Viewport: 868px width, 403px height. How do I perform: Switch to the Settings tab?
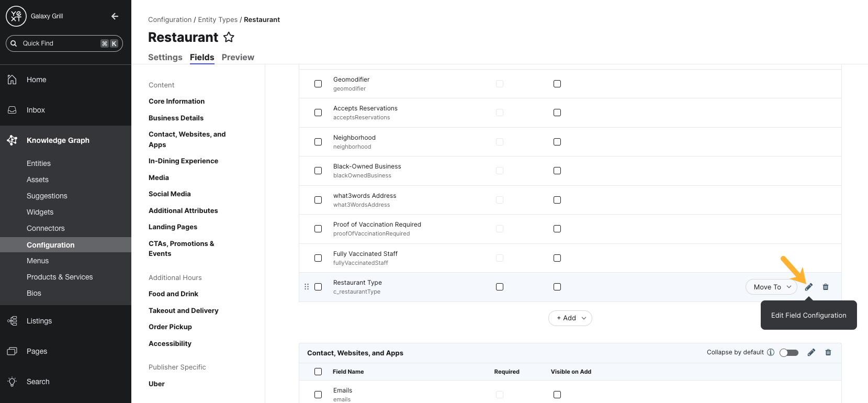(x=165, y=57)
